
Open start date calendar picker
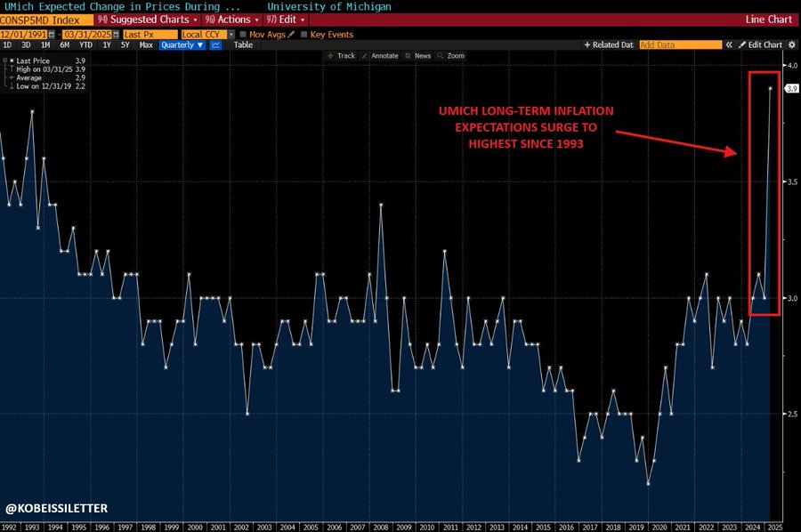tap(50, 35)
